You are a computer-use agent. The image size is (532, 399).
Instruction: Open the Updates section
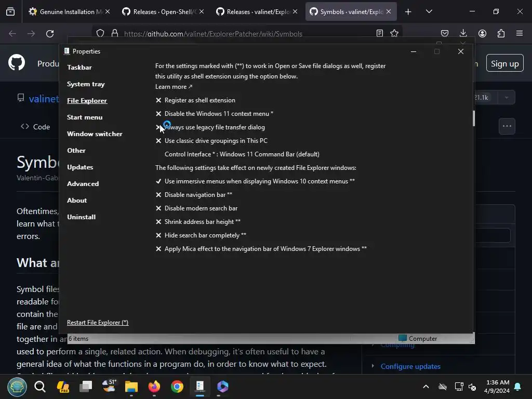click(80, 167)
